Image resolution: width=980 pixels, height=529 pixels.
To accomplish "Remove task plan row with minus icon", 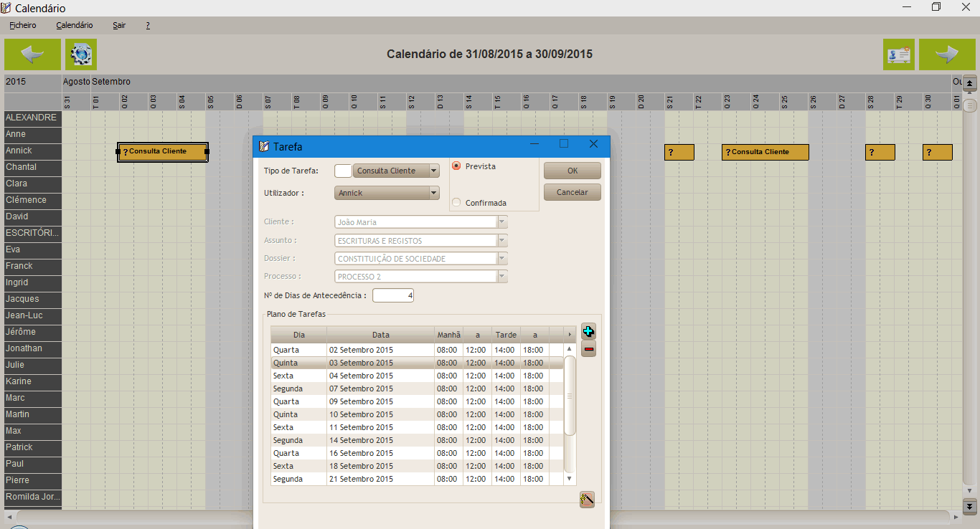I will click(x=588, y=349).
